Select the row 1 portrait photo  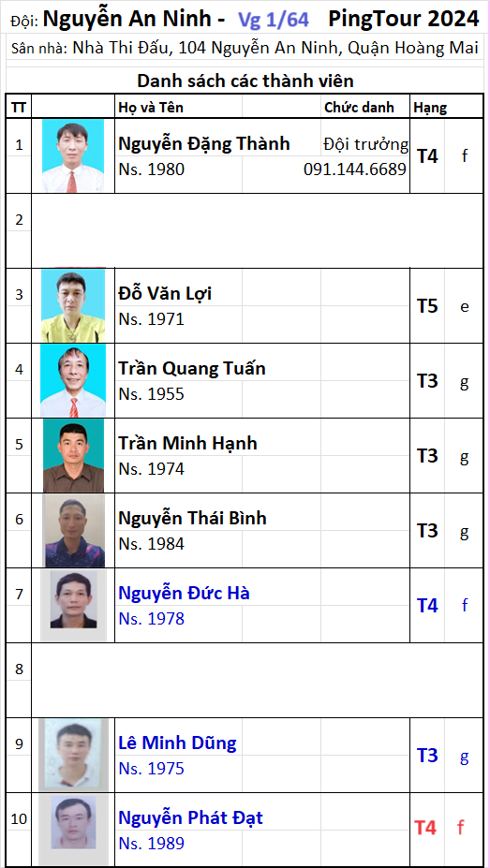73,155
